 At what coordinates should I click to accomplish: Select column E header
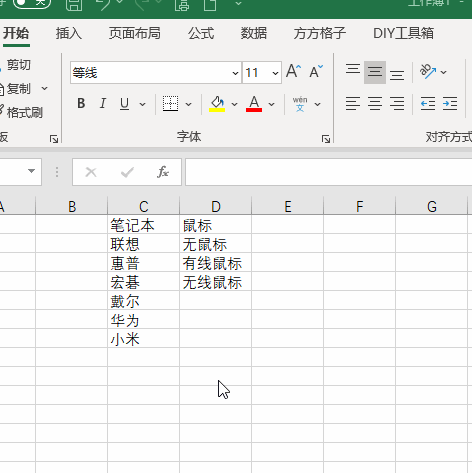click(x=288, y=206)
